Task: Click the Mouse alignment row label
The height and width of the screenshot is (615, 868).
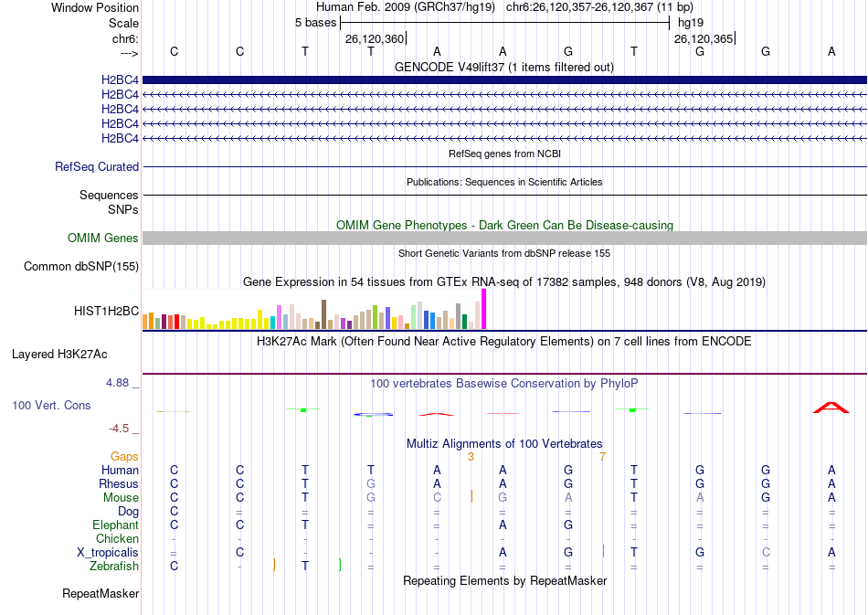Action: (121, 498)
